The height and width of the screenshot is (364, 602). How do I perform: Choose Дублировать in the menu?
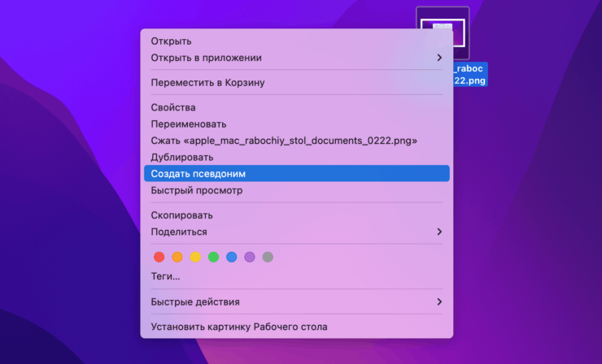[296, 158]
